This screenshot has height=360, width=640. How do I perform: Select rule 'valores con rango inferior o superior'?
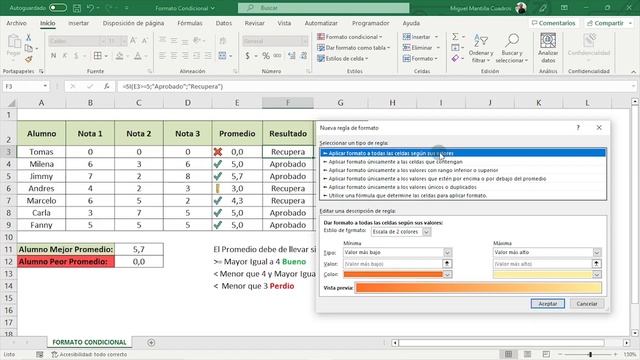[x=463, y=170]
